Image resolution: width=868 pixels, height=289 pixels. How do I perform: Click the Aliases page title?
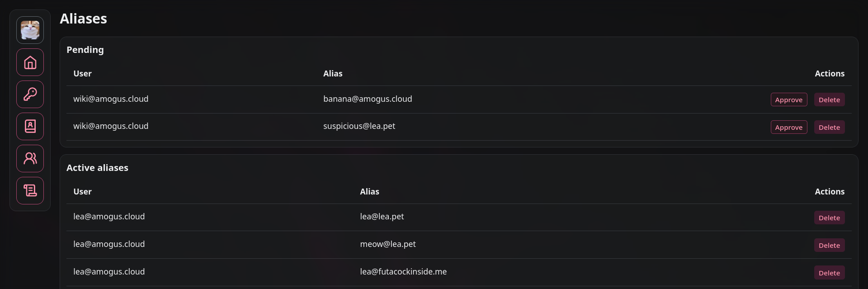click(84, 19)
